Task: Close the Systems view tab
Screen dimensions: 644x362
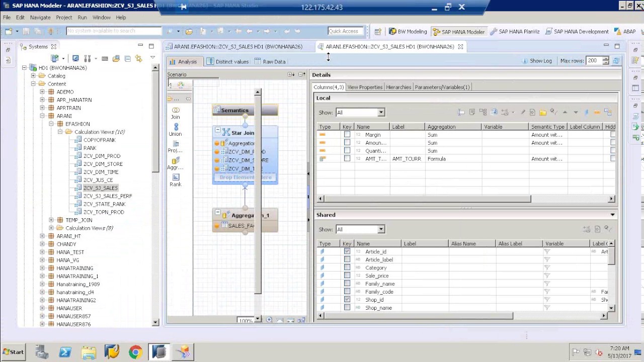Action: pos(54,46)
